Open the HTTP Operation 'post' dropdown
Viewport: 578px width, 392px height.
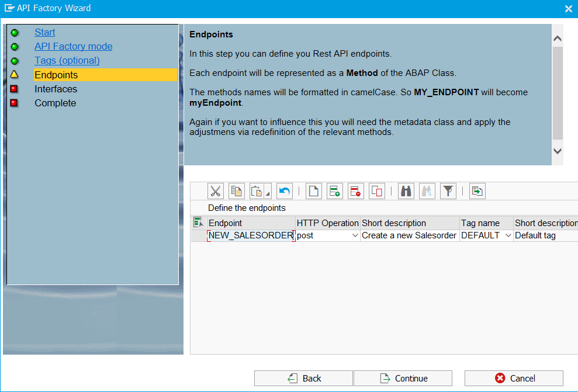tap(355, 235)
